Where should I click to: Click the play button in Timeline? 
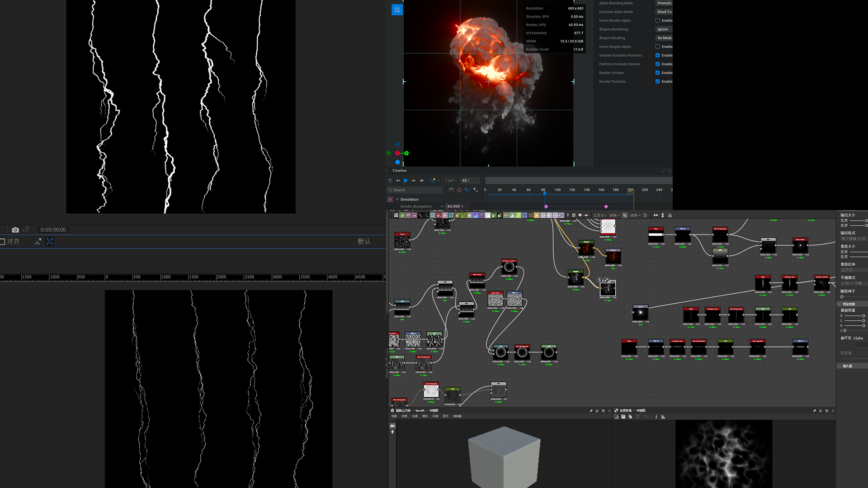tap(406, 180)
